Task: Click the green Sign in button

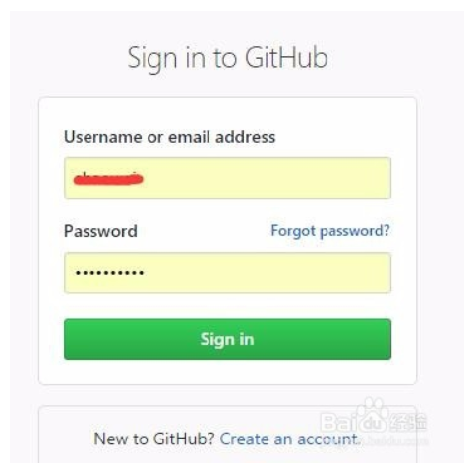Action: [227, 339]
